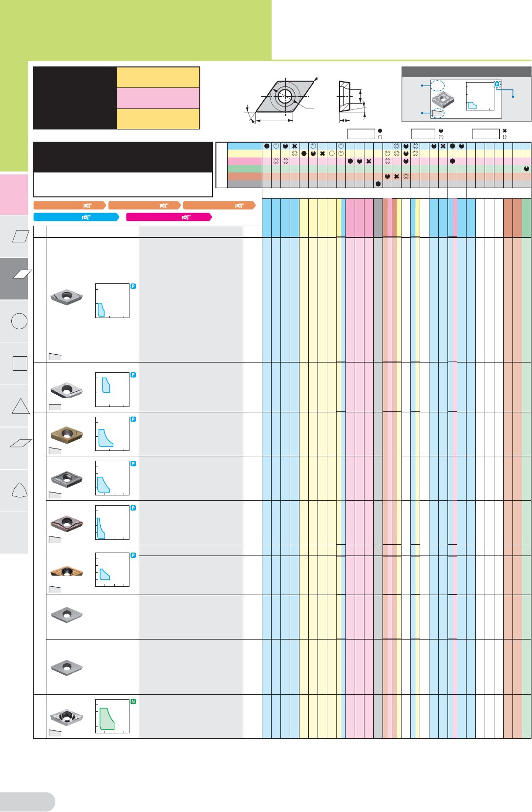Screen dimensions: 532x812
Task: Follow the middle orange arrow reference link
Action: (145, 206)
